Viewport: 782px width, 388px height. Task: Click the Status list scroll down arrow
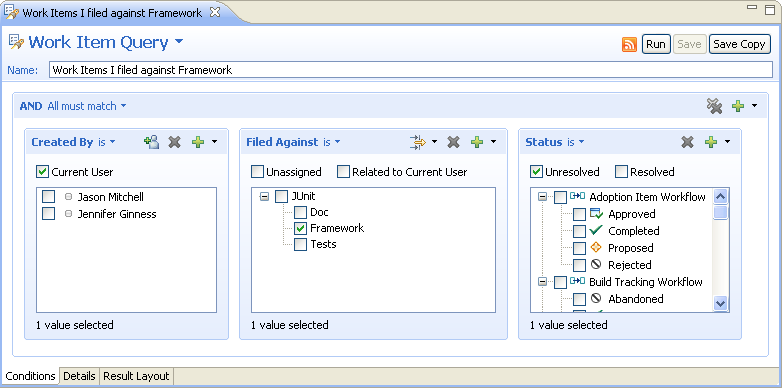721,302
